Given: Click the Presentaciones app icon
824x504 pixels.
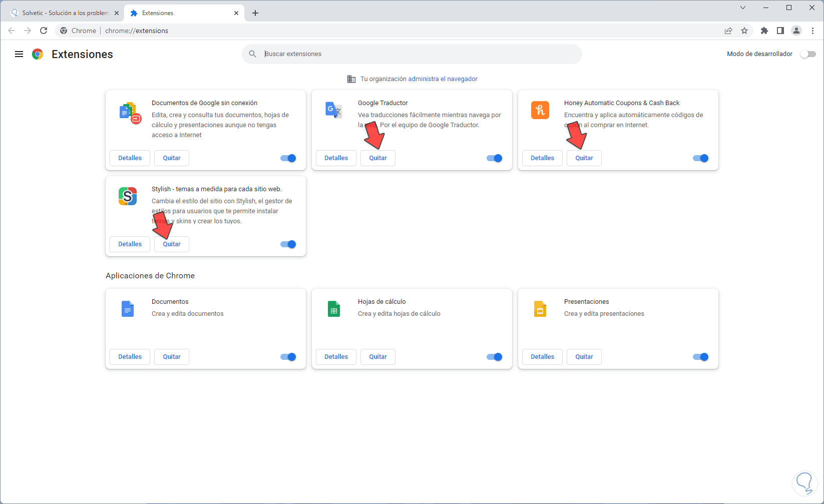Looking at the screenshot, I should click(540, 309).
